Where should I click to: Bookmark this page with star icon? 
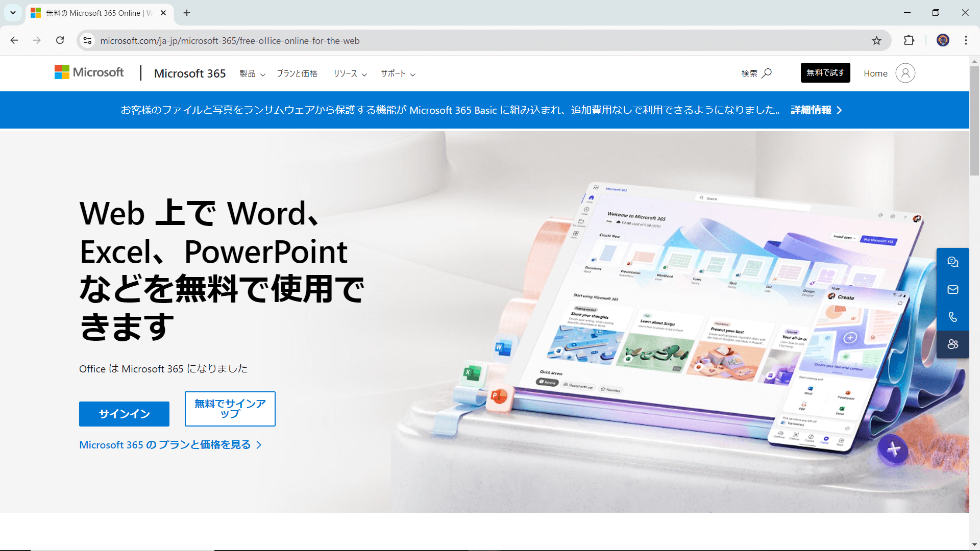876,41
